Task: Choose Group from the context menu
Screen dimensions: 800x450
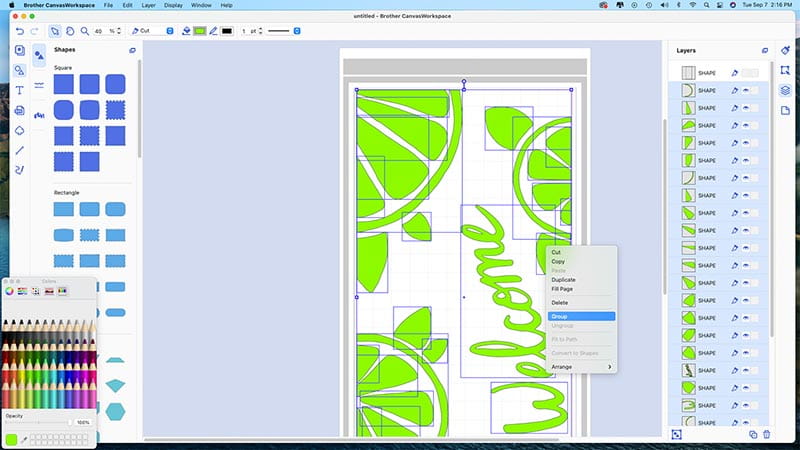Action: pyautogui.click(x=559, y=316)
